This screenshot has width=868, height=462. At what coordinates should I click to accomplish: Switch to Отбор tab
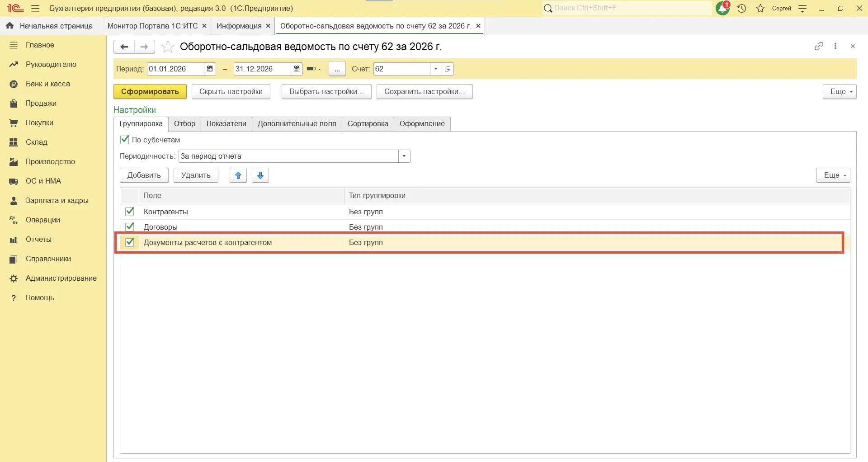(x=184, y=124)
